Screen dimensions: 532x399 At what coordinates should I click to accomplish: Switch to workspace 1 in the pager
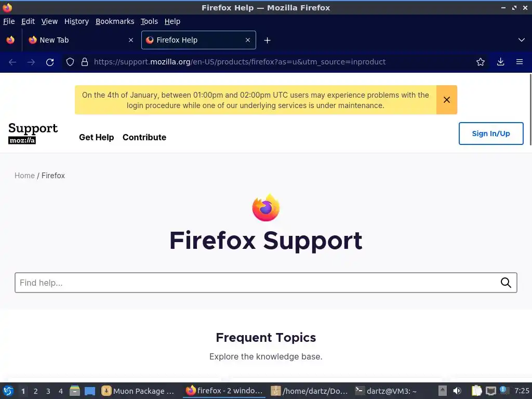tap(23, 391)
